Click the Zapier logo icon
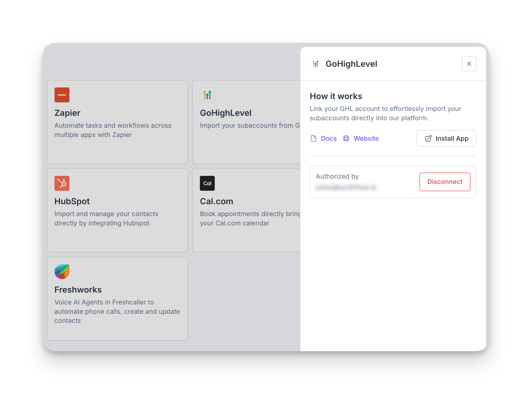Screen dimensions: 532x394 [x=62, y=95]
